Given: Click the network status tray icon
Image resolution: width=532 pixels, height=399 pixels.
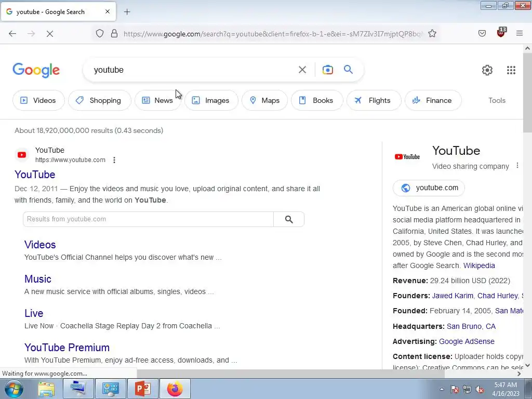Looking at the screenshot, I should 467,390.
